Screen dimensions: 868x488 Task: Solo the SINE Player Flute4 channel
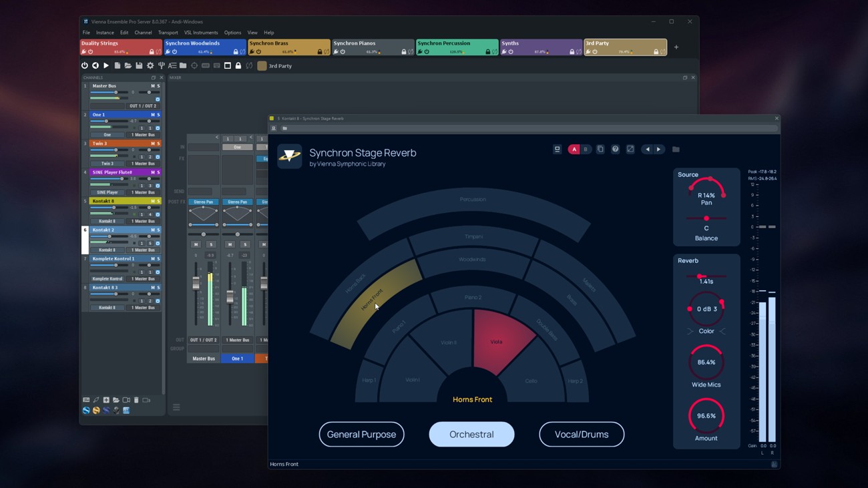158,172
